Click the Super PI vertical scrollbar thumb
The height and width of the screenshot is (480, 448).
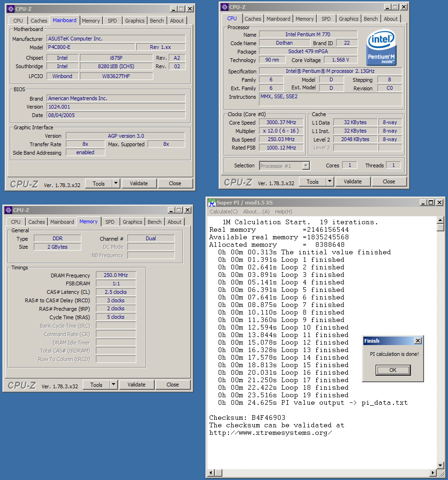tap(440, 228)
